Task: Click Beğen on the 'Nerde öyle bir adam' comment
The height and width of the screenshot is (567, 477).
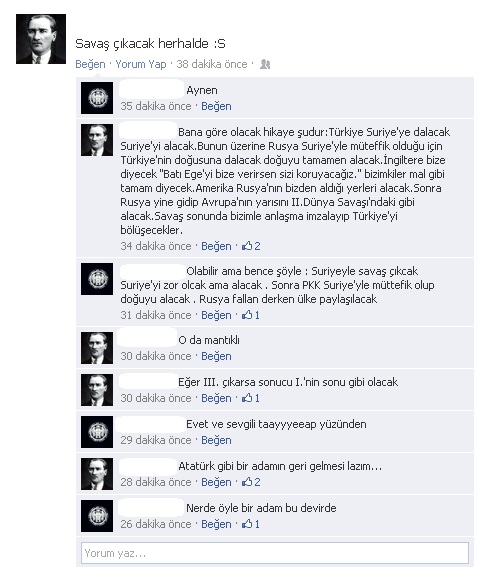Action: 216,524
